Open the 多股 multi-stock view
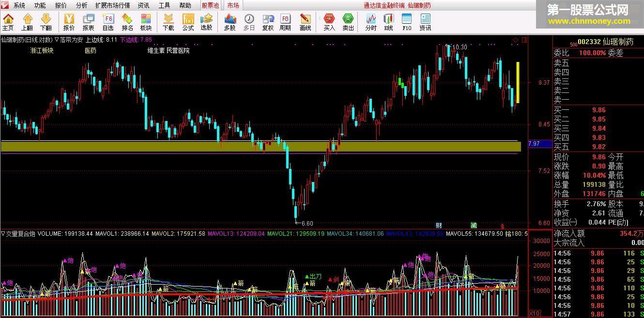 pos(230,22)
